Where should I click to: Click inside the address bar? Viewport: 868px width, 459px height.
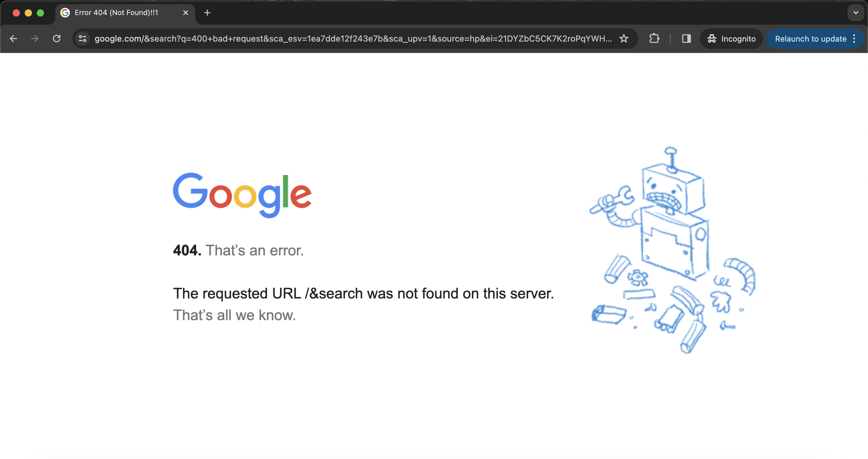337,38
